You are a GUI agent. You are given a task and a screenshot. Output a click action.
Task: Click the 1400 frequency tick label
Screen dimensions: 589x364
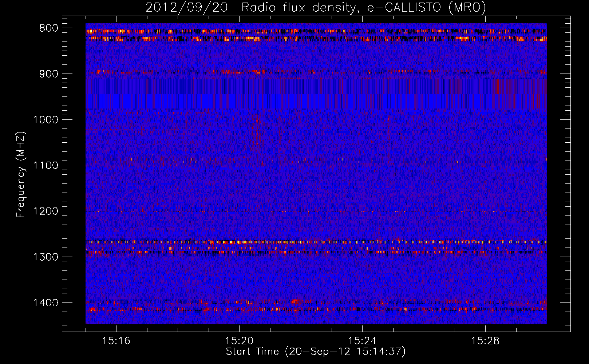point(46,303)
